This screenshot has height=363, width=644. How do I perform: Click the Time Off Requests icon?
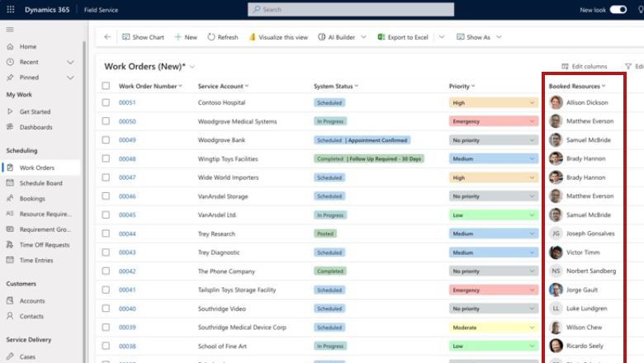(x=10, y=245)
